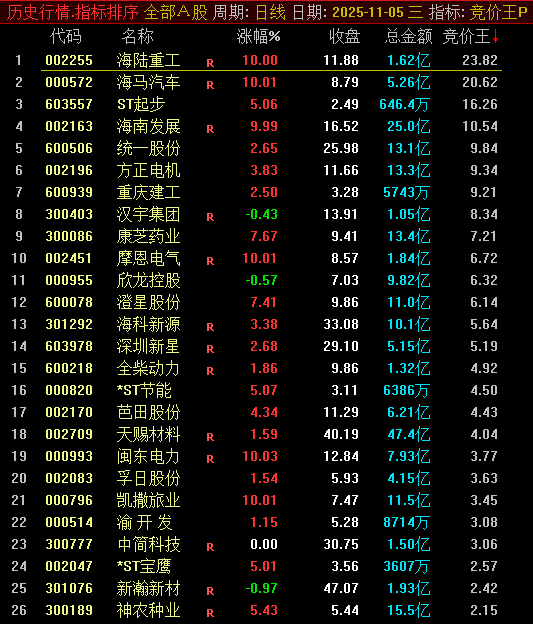Screen dimensions: 533x624
Task: Click the 涨幅% column header
Action: (258, 37)
